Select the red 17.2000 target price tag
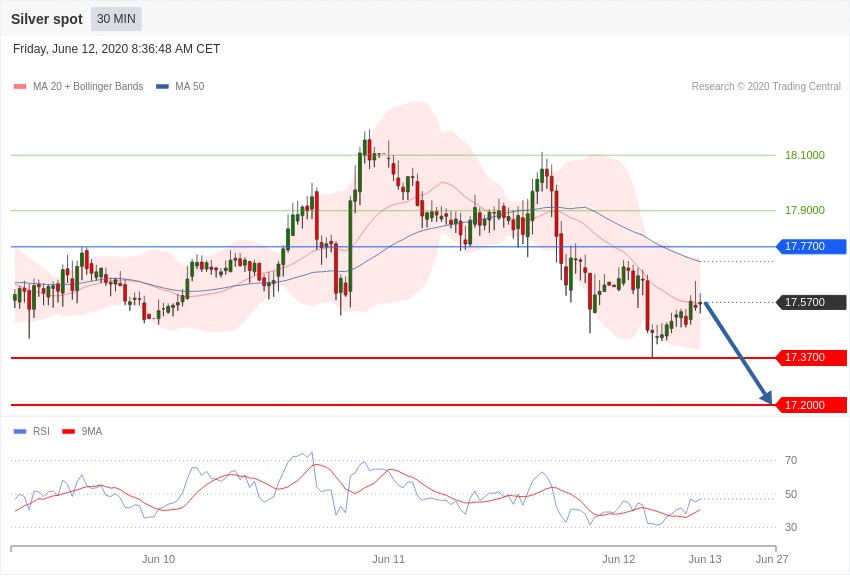 tap(811, 405)
